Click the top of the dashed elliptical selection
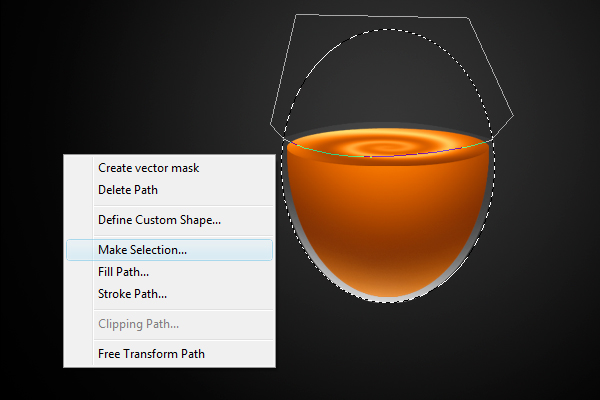The width and height of the screenshot is (600, 400). click(x=388, y=29)
